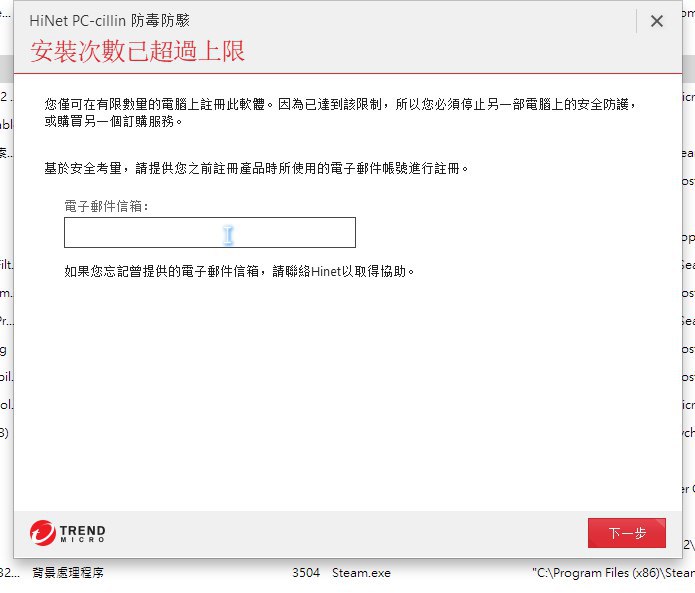This screenshot has height=593, width=695.
Task: Close the HiNet PC-cillin dialog
Action: (656, 21)
